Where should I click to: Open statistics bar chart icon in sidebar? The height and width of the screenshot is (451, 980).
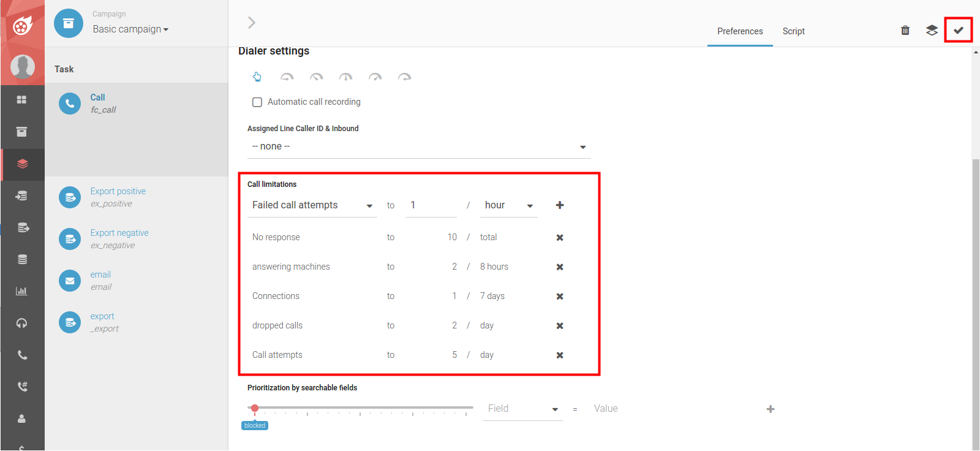point(22,291)
